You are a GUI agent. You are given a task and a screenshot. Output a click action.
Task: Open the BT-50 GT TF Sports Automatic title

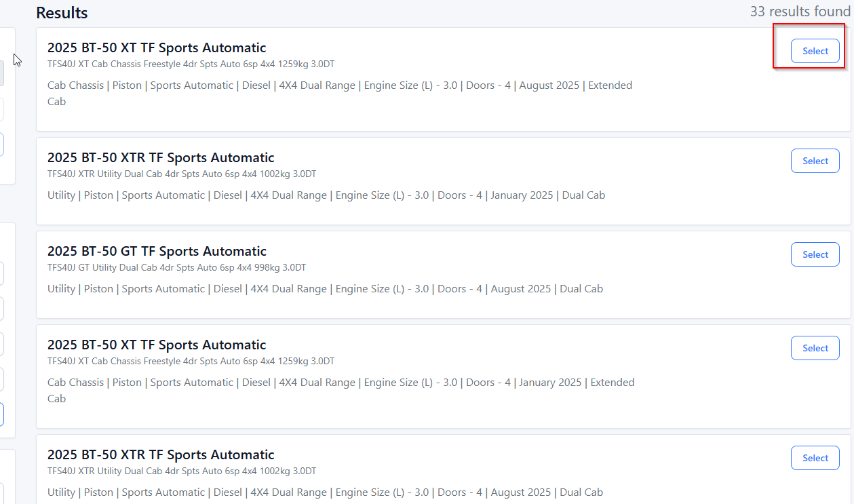coord(157,251)
